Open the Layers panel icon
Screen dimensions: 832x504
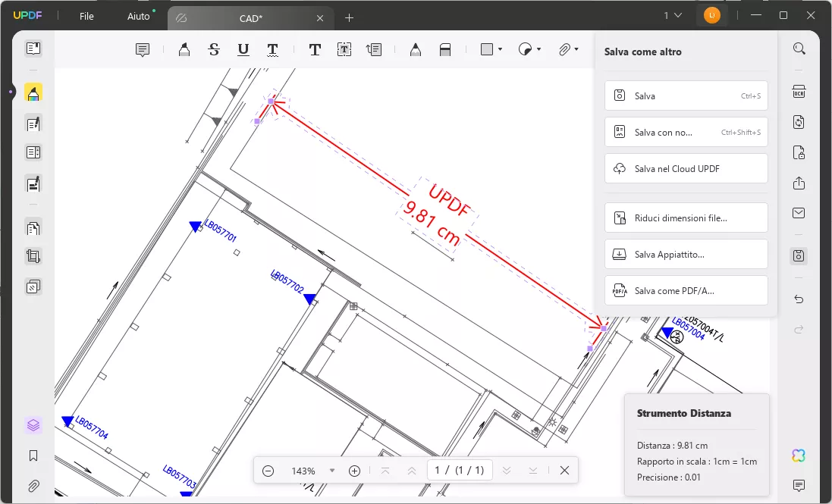(x=33, y=425)
